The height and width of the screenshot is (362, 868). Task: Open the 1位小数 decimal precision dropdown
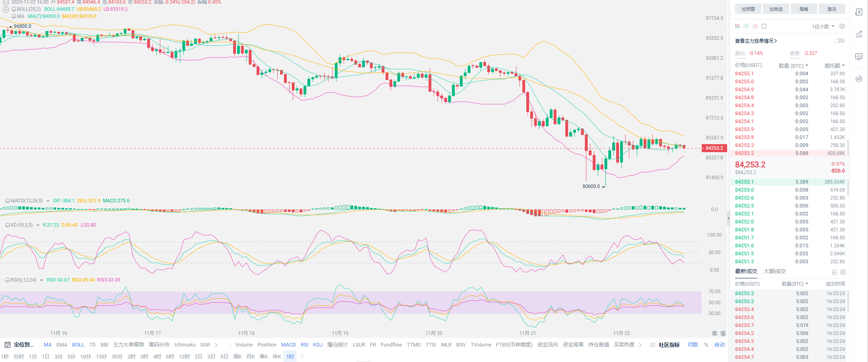click(823, 26)
